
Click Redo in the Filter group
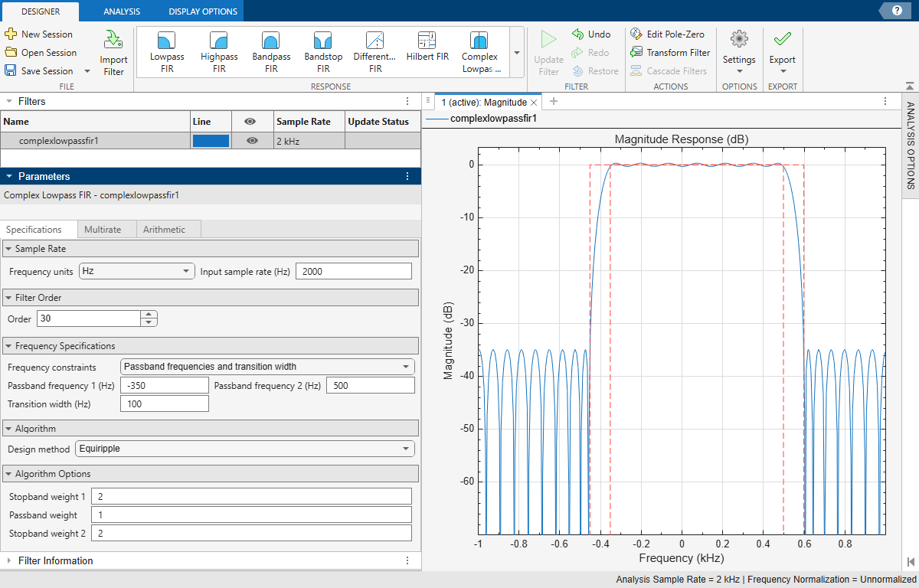[591, 53]
